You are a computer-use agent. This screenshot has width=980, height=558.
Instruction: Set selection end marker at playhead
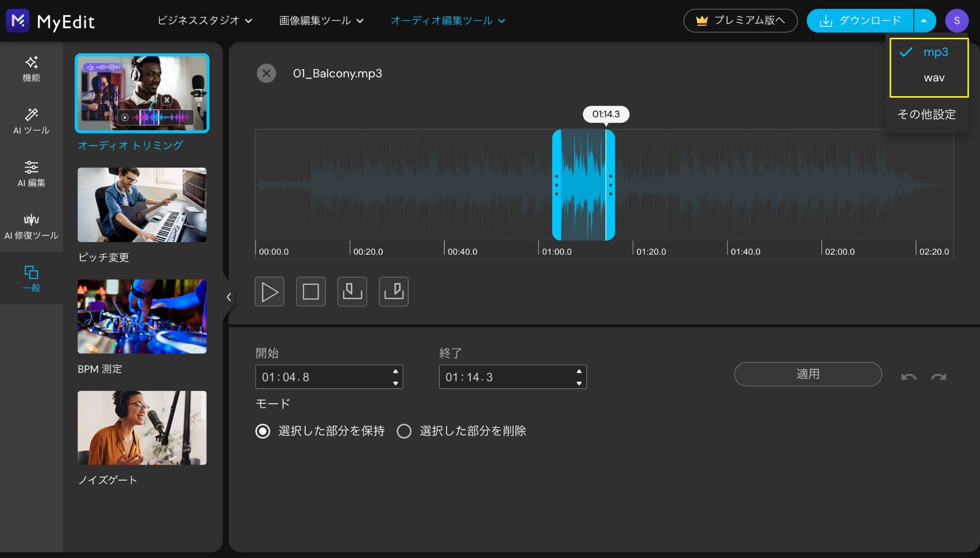[x=394, y=291]
